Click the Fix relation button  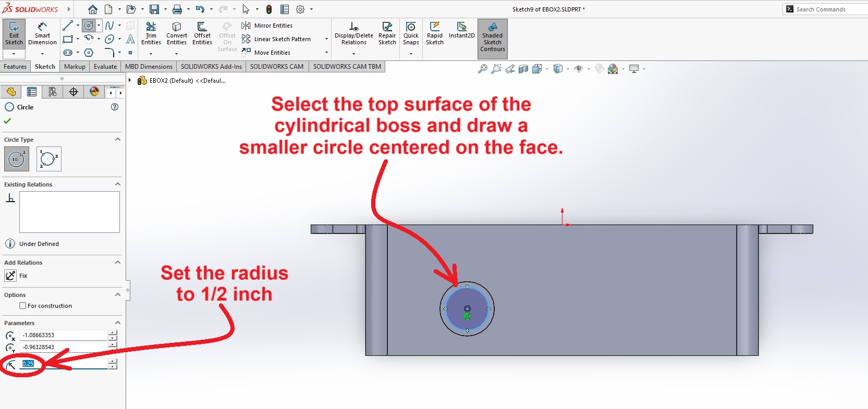click(x=11, y=276)
